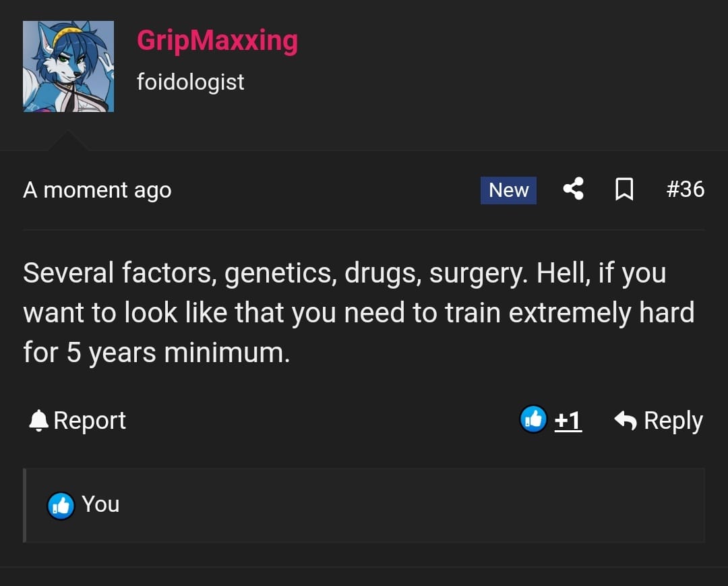Click 'want to look like that' text line

(359, 313)
